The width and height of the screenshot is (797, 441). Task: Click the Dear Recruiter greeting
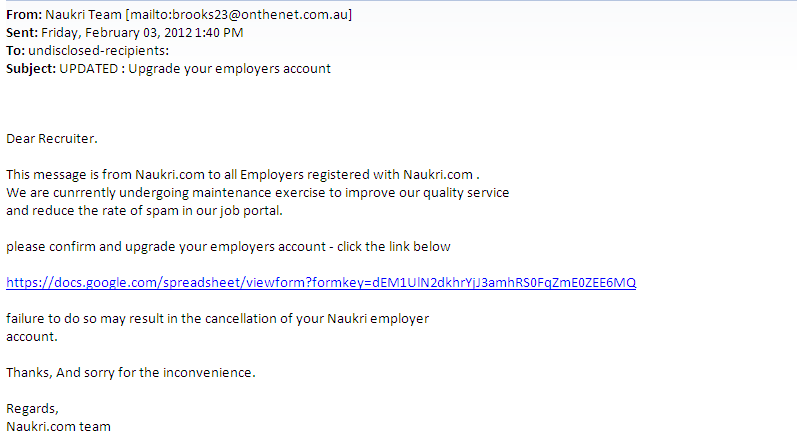coord(52,139)
